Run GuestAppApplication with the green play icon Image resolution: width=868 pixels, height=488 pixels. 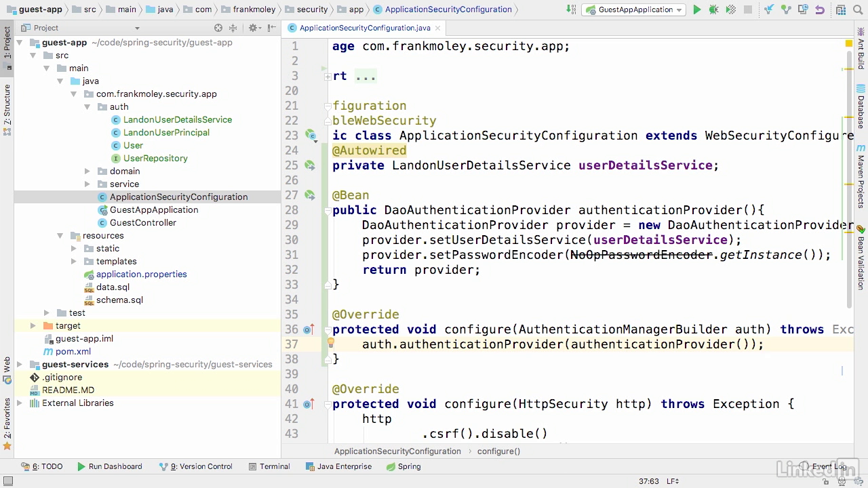pyautogui.click(x=696, y=9)
